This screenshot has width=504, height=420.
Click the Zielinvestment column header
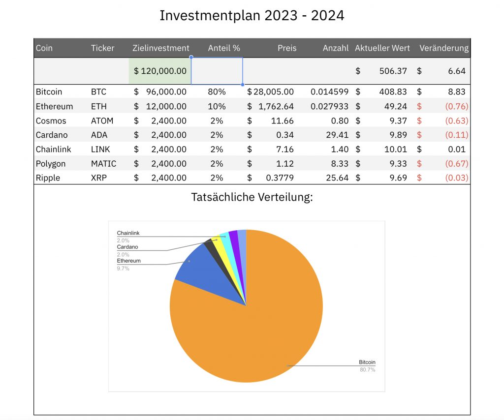tap(161, 48)
